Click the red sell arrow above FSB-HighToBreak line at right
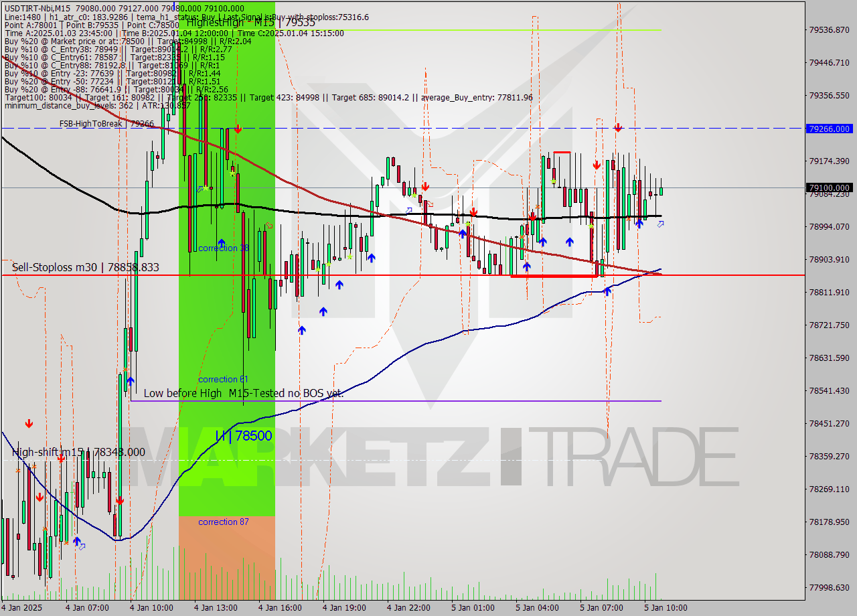Viewport: 857px width, 616px height. click(618, 127)
